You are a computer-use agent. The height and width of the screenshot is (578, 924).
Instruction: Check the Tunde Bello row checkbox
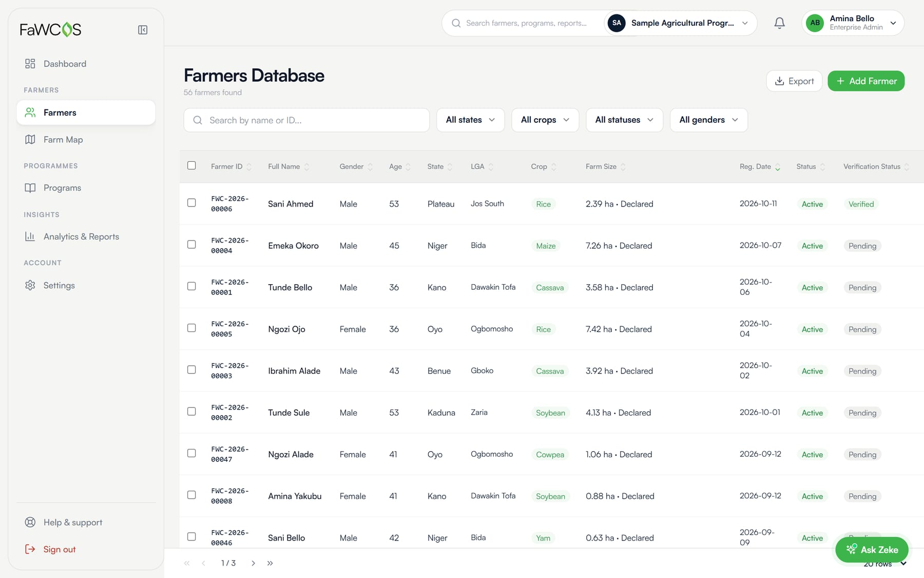[191, 286]
